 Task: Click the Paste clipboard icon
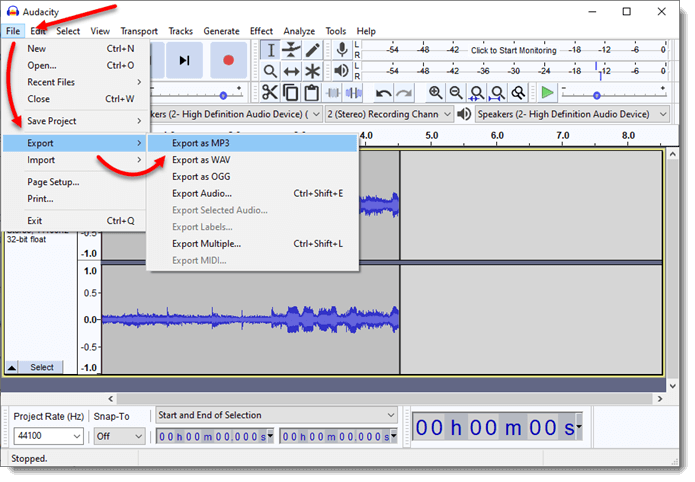[312, 93]
